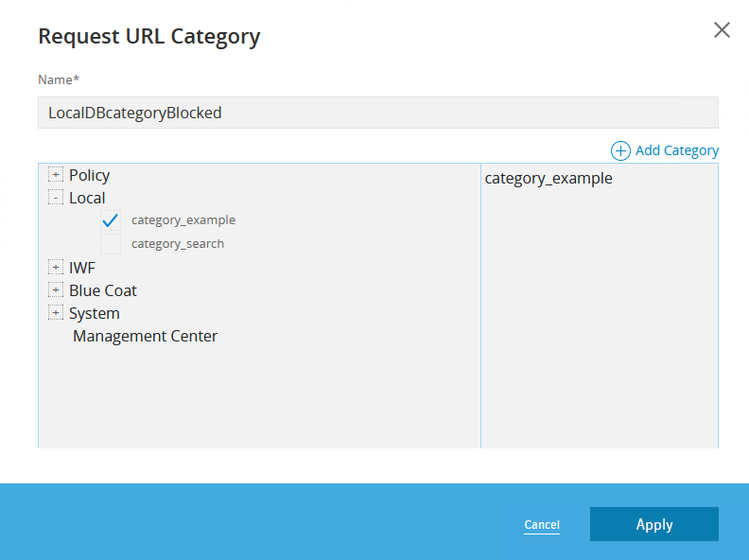The width and height of the screenshot is (749, 560).
Task: Click the Policy label in the tree
Action: pos(89,175)
